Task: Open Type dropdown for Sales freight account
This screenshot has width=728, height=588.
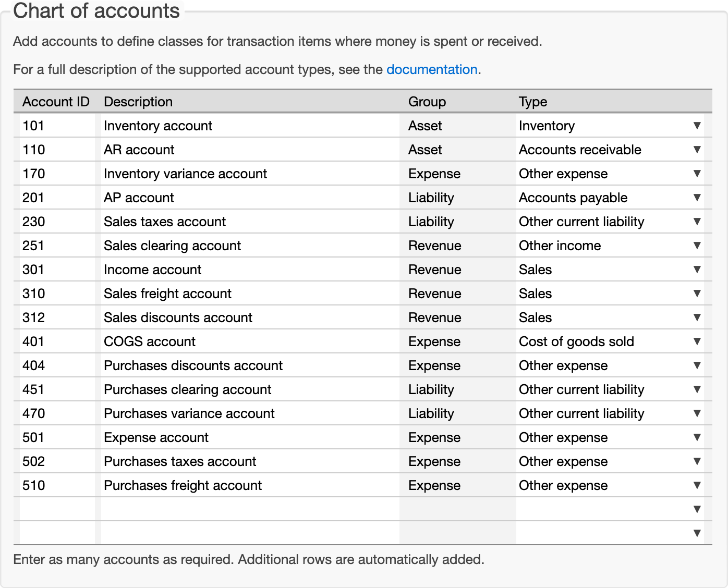Action: [609, 293]
